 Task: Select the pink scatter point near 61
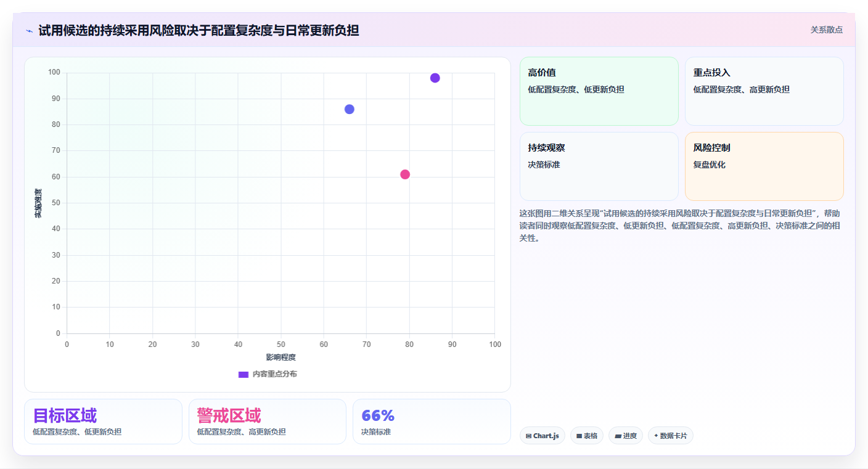pos(405,174)
